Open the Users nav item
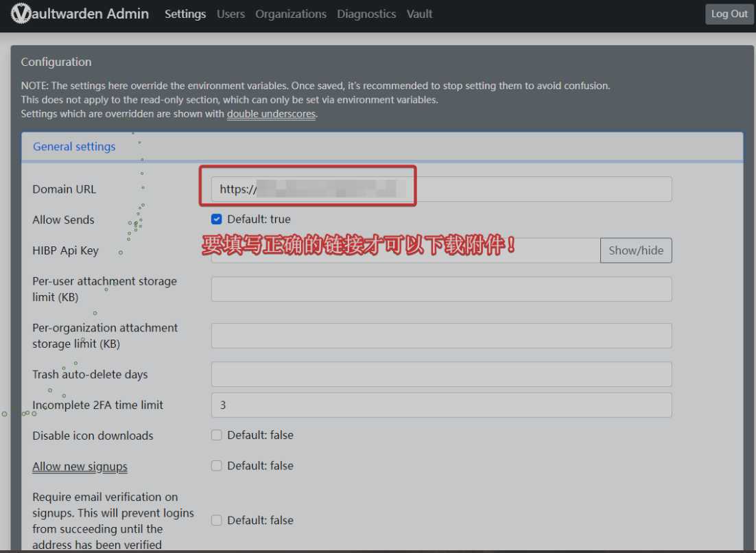Screen dimensions: 756x553 pos(231,14)
